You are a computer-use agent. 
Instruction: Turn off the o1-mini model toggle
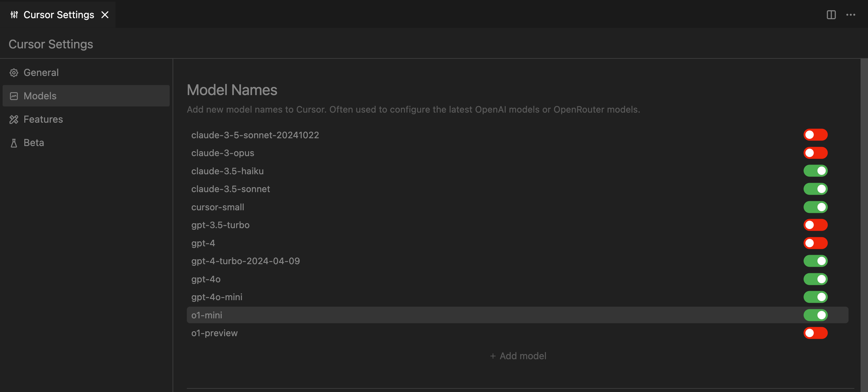click(x=815, y=315)
